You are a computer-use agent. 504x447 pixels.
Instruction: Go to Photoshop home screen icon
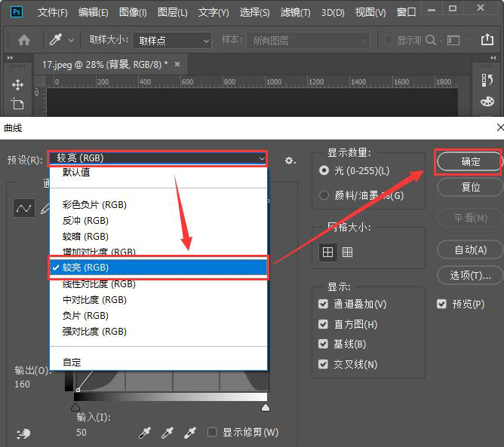coord(24,40)
